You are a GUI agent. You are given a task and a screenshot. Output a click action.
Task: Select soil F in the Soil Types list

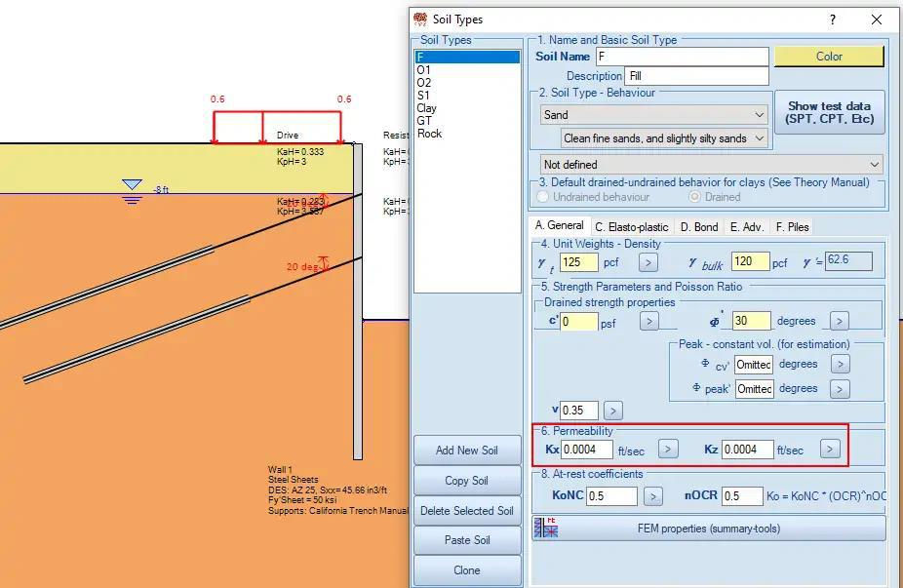pos(467,57)
